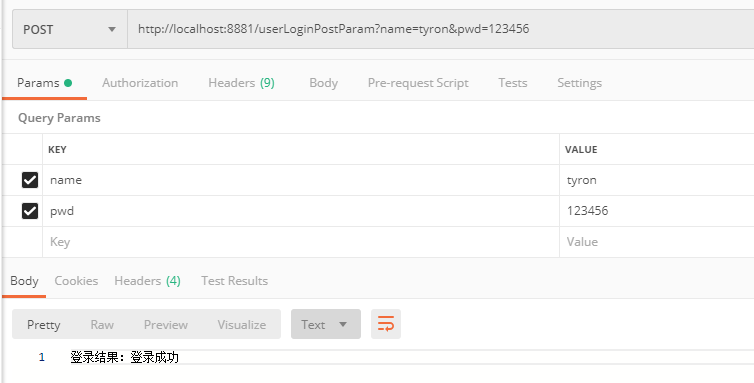Click the name key cell
Screen dimensions: 754x383
click(301, 180)
